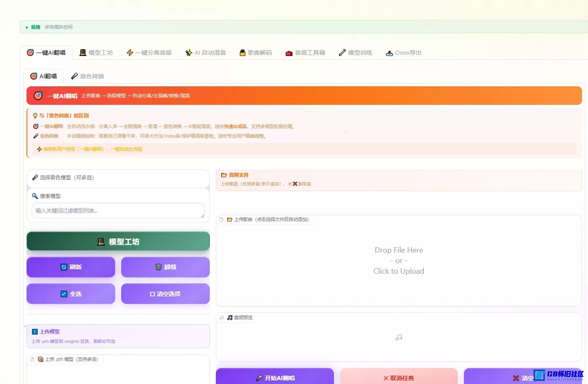The image size is (588, 384).
Task: Click the 所有模块空闲 status text
Action: click(x=59, y=27)
